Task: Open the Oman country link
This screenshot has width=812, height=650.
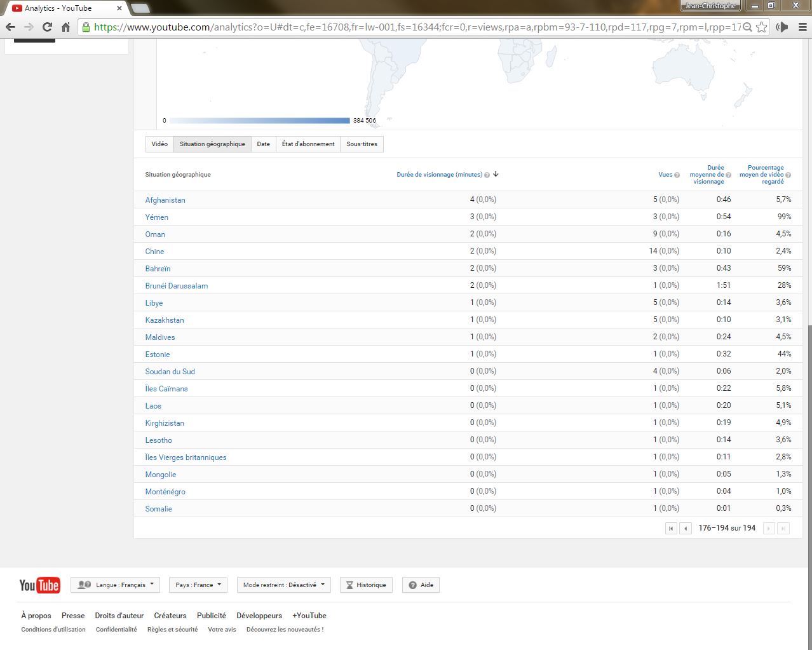Action: [x=155, y=234]
